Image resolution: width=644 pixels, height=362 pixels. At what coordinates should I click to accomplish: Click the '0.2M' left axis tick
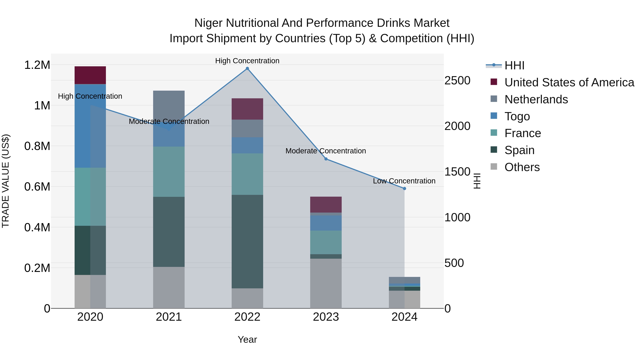(x=37, y=268)
